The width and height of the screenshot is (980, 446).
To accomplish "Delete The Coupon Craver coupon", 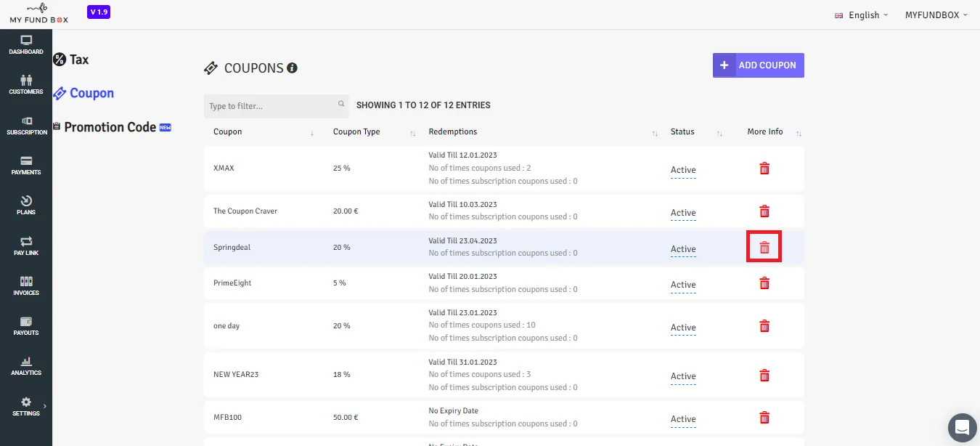I will 764,211.
